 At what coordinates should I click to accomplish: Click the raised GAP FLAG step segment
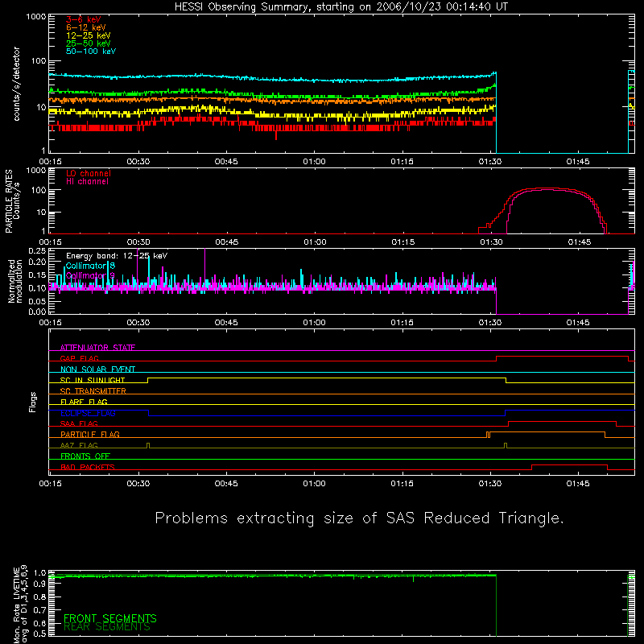pyautogui.click(x=562, y=357)
